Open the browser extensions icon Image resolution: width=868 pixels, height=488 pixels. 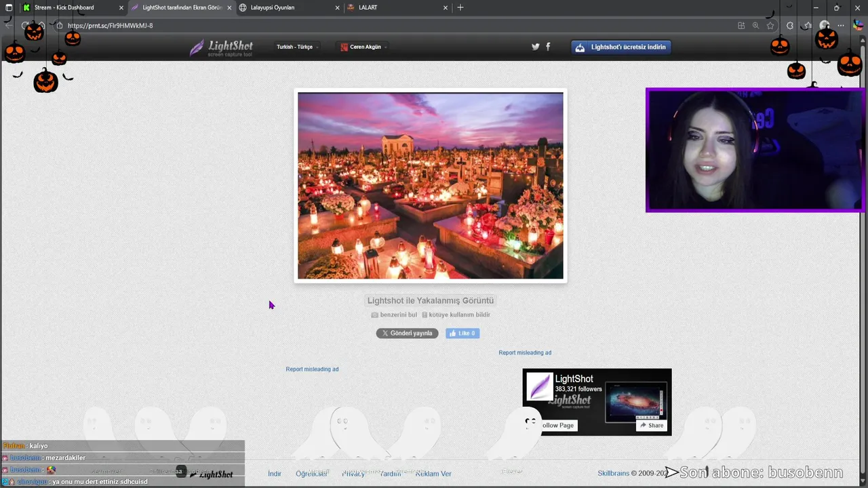790,26
